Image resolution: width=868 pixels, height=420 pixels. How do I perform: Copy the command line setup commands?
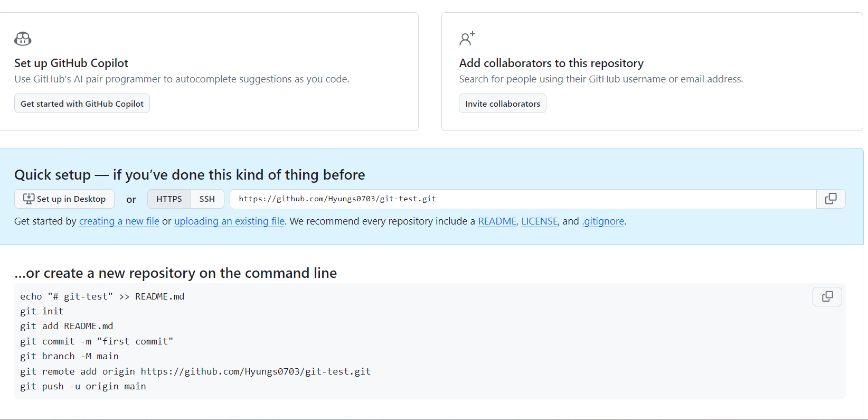click(827, 296)
